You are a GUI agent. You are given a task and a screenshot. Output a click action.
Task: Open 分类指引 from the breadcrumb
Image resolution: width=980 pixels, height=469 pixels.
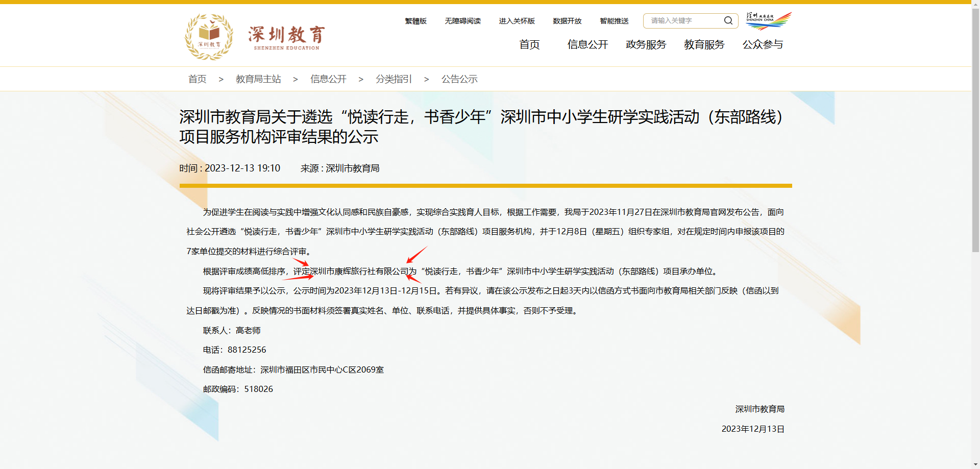pyautogui.click(x=393, y=79)
